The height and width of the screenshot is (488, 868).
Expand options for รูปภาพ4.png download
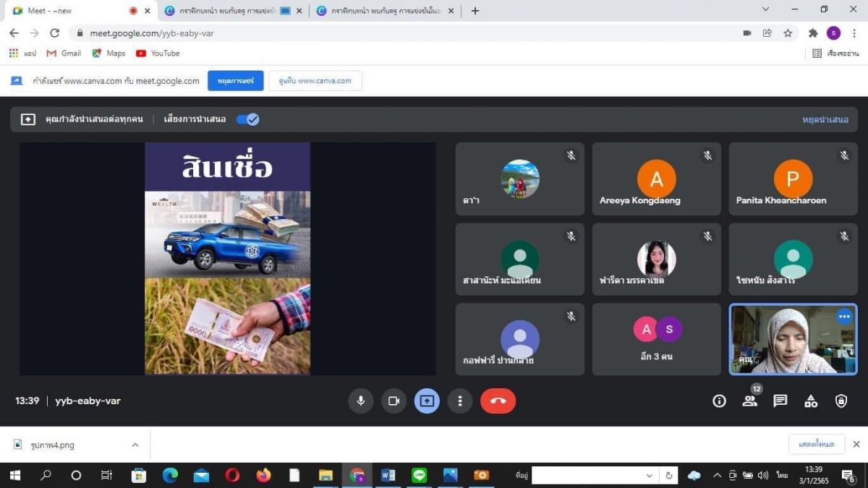[135, 445]
